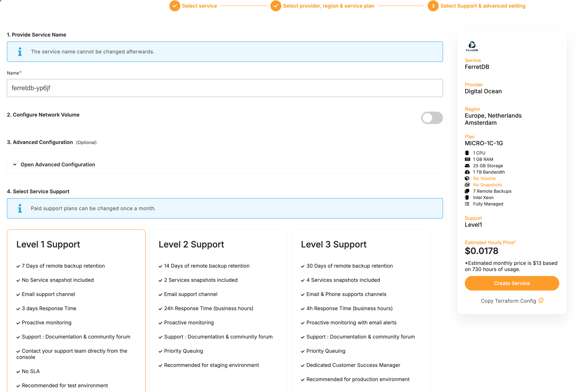This screenshot has width=588, height=392.
Task: Enable the Configure Network Volume toggle
Action: 432,118
